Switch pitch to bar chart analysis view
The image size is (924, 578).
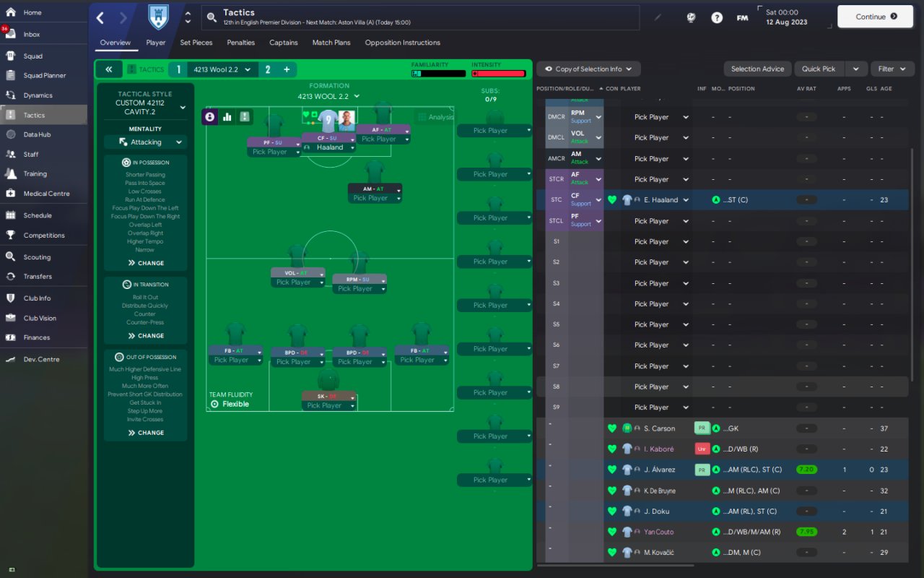227,116
